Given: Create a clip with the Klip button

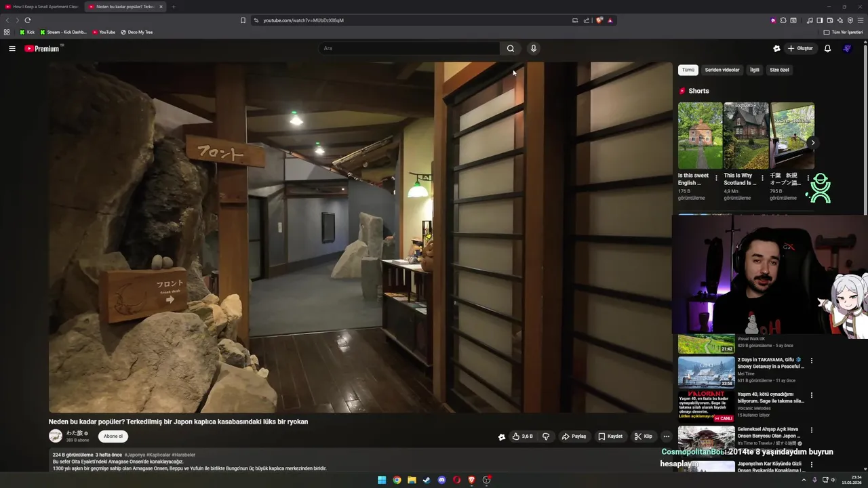Looking at the screenshot, I should click(643, 436).
